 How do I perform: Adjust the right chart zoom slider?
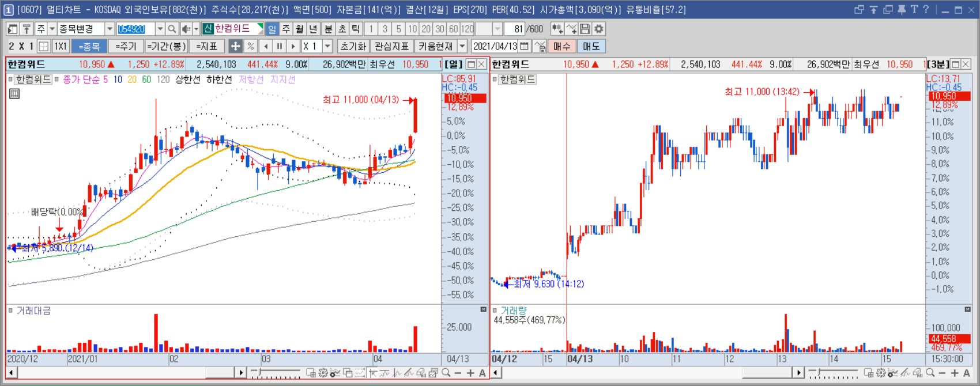click(x=834, y=373)
